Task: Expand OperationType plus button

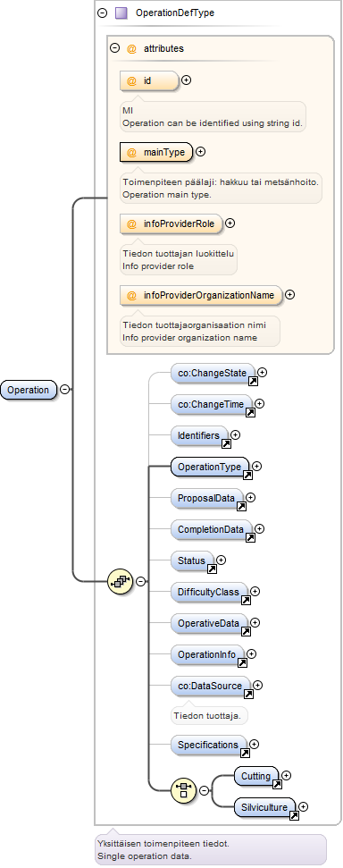Action: pyautogui.click(x=256, y=466)
